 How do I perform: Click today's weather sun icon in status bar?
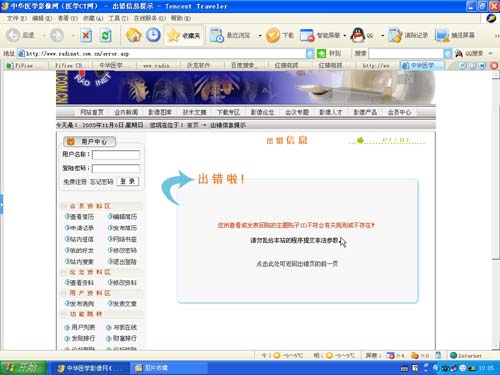277,356
